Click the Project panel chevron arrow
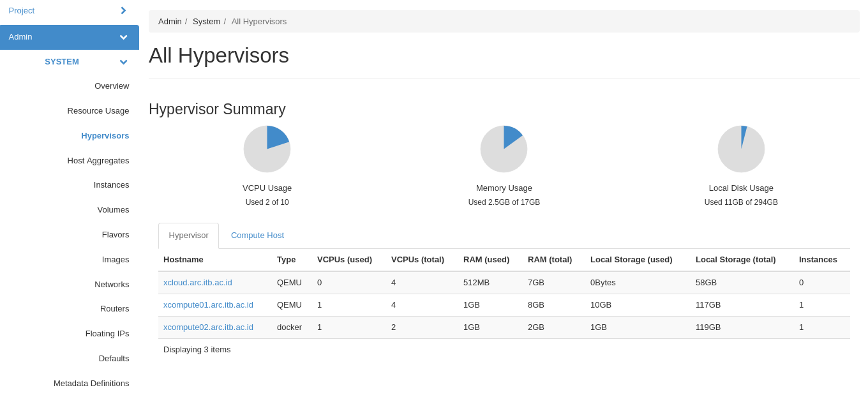 (x=123, y=10)
